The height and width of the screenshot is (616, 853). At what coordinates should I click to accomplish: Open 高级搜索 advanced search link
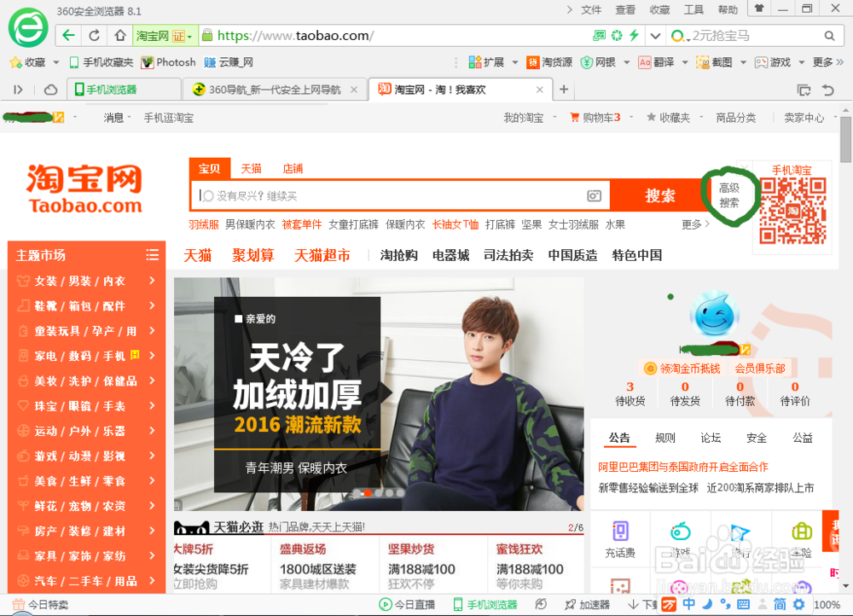729,195
